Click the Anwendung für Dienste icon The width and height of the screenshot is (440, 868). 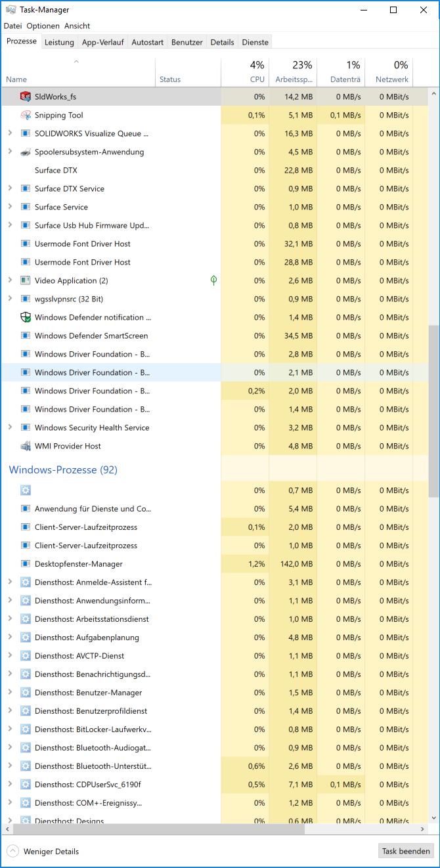pyautogui.click(x=26, y=509)
